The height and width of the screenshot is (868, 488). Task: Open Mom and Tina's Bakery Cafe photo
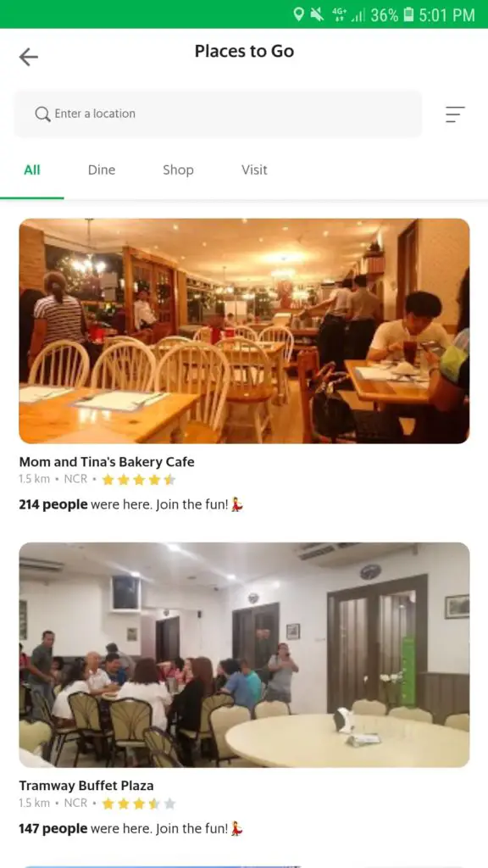tap(244, 331)
